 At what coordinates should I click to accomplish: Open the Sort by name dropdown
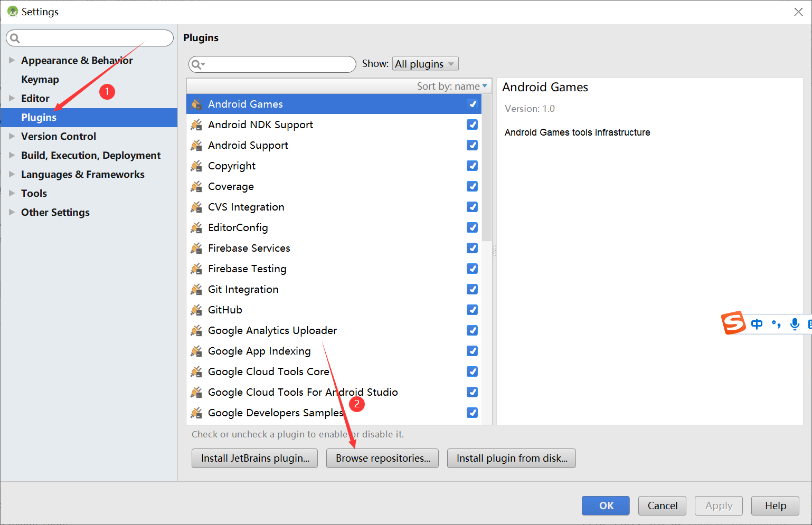tap(452, 86)
